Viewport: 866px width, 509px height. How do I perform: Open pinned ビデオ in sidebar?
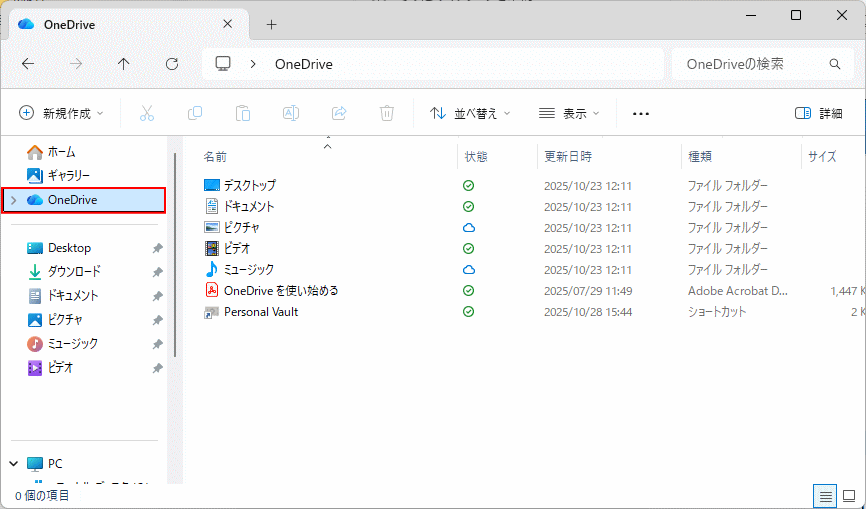coord(50,368)
